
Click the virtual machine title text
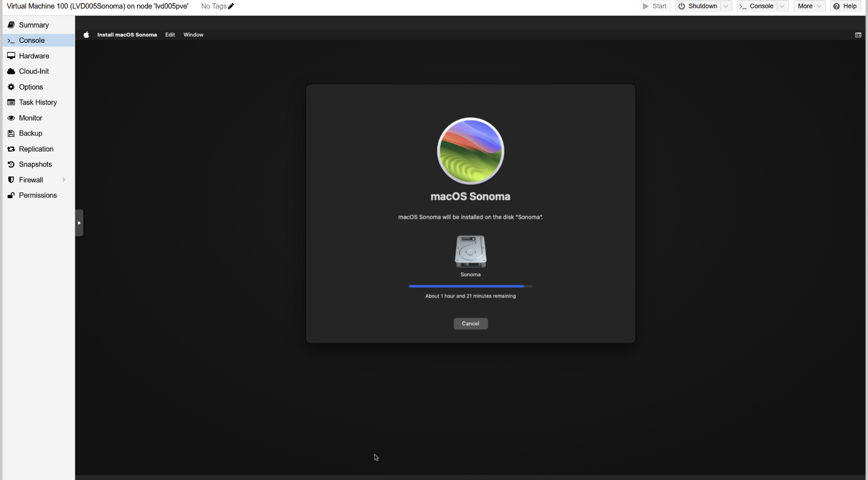pyautogui.click(x=98, y=6)
